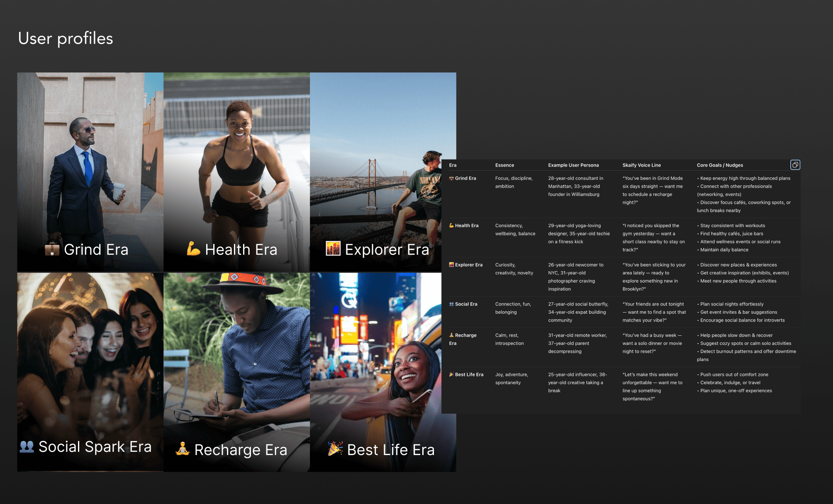Click the busts icon on the Social Spark Era card
Image resolution: width=833 pixels, height=504 pixels.
coord(27,446)
